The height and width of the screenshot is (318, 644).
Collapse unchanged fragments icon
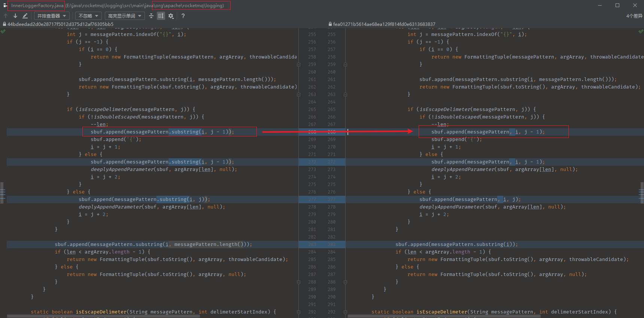click(151, 16)
